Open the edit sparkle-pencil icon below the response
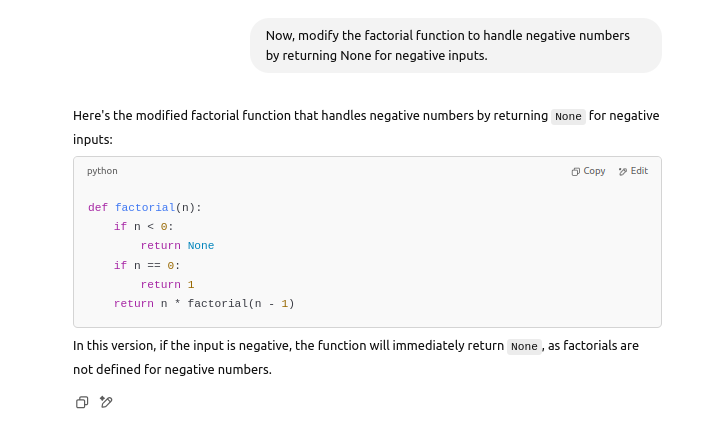The image size is (705, 431). coord(106,402)
